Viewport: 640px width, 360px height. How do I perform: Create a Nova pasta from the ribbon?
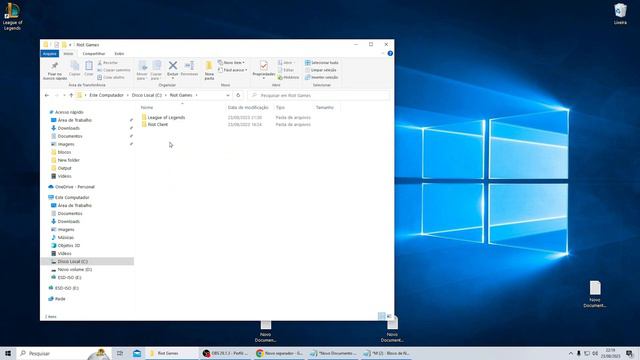point(209,70)
